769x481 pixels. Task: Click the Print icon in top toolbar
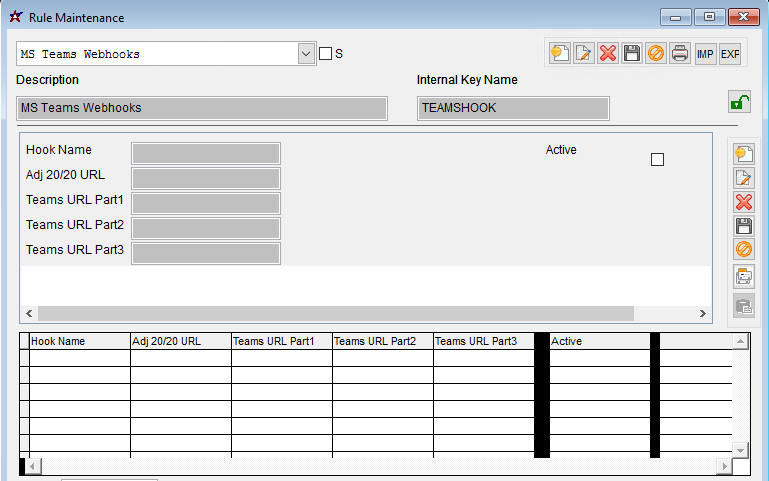point(680,53)
